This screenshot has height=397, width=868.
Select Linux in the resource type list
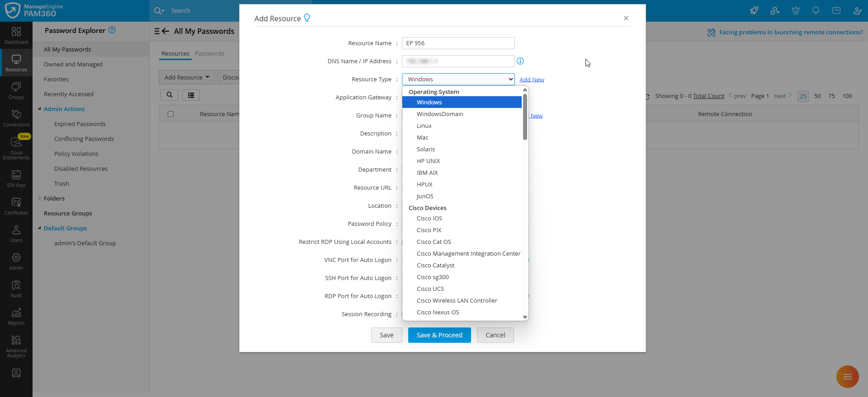[x=462, y=126]
